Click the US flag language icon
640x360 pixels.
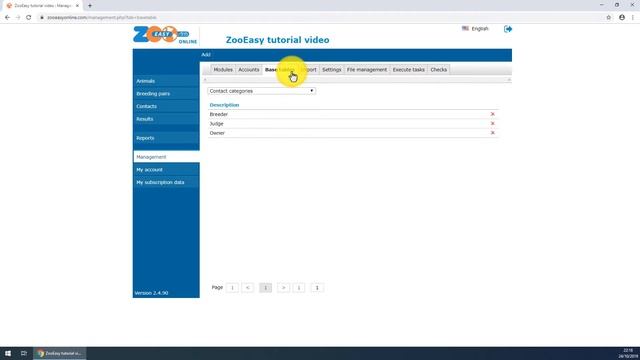(x=465, y=29)
